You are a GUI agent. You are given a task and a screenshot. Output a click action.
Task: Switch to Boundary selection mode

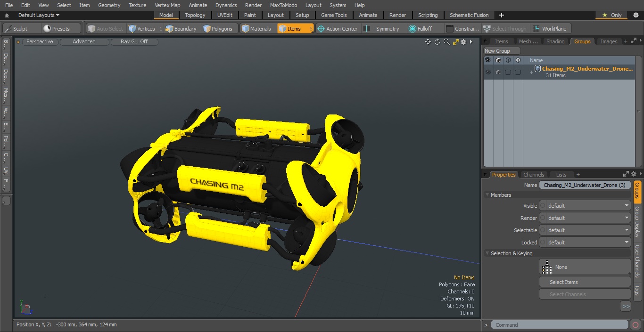coord(182,29)
